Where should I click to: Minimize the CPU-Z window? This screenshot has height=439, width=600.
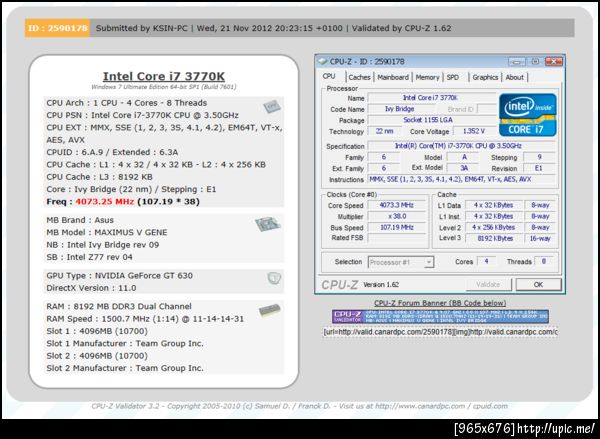point(517,62)
